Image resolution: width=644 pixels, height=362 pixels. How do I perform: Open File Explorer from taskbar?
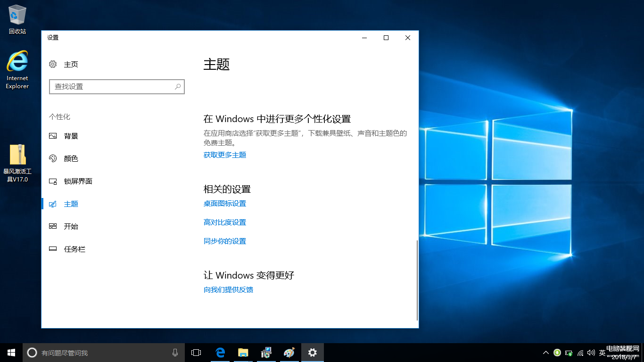coord(243,353)
